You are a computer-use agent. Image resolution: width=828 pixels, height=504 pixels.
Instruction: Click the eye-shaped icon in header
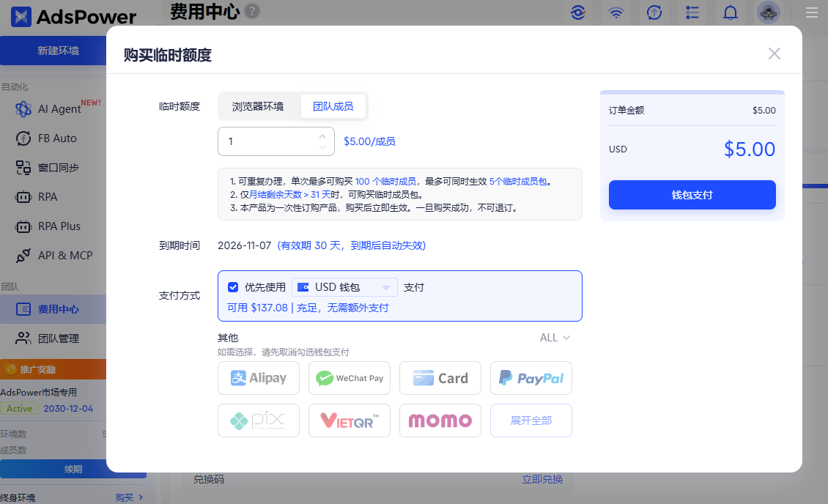click(x=578, y=12)
